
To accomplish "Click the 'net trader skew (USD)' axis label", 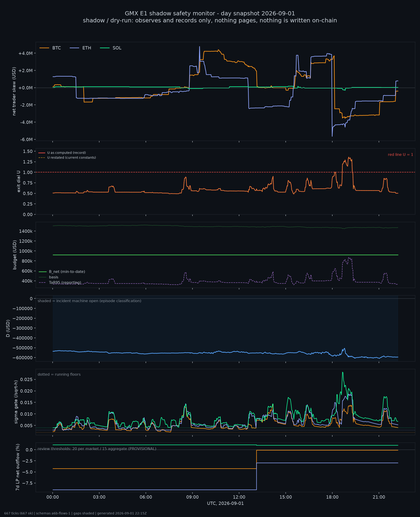I will pos(14,91).
